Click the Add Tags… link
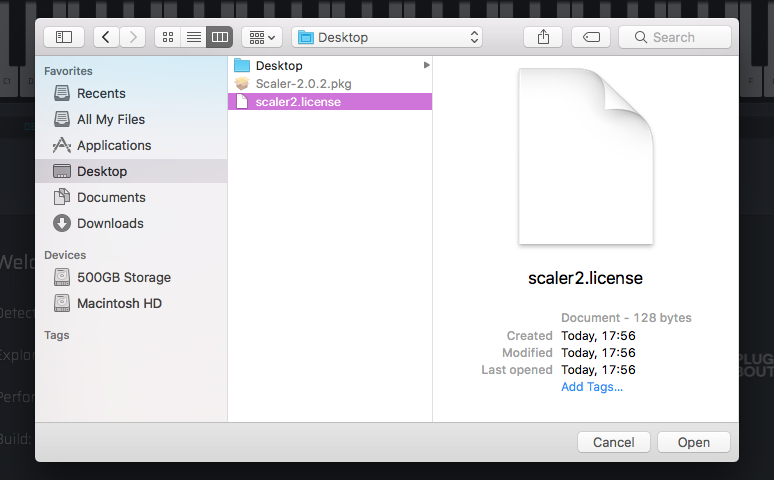774x480 pixels. (x=592, y=387)
